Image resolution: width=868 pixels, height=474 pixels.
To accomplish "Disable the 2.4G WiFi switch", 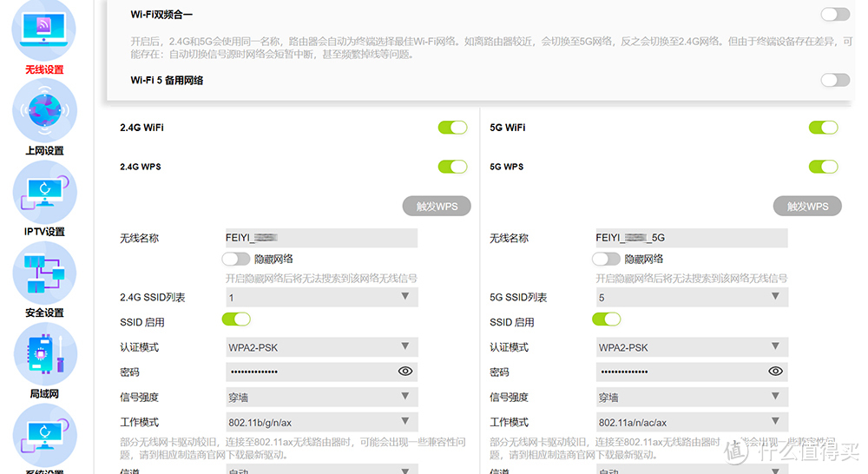I will pos(452,128).
